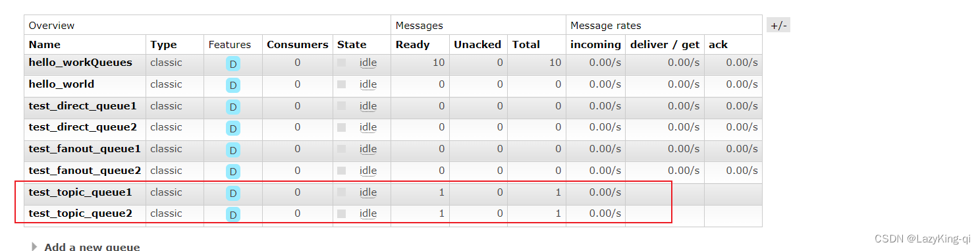Open the test_topic_queue2 queue details
Screen dimensions: 980x251
pyautogui.click(x=80, y=213)
